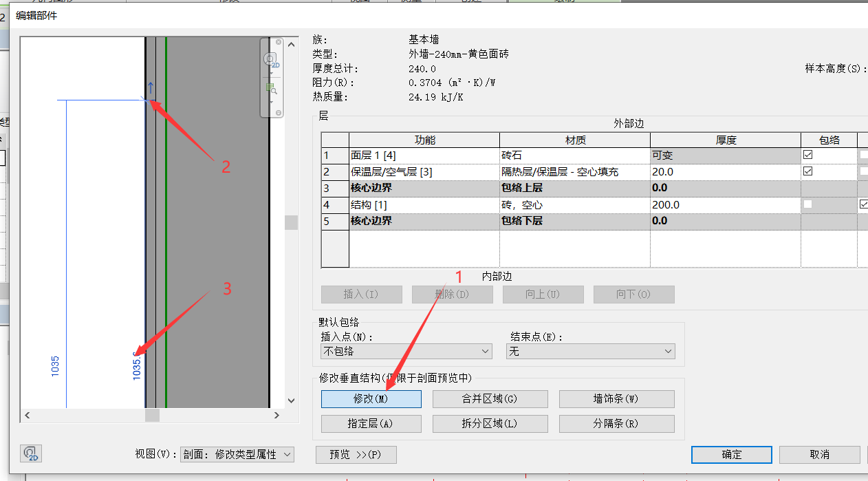Enable wrap checkbox for 结构 [1] row
Image resolution: width=868 pixels, height=481 pixels.
pyautogui.click(x=807, y=204)
